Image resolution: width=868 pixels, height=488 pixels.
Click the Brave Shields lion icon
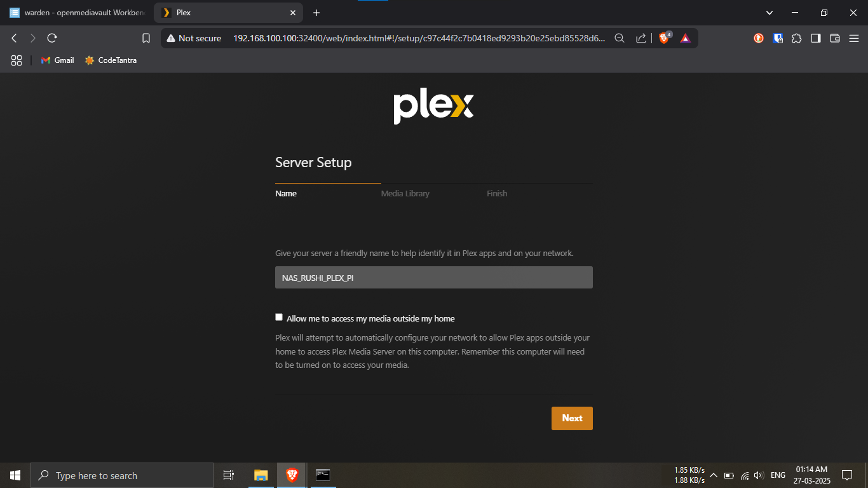click(664, 38)
